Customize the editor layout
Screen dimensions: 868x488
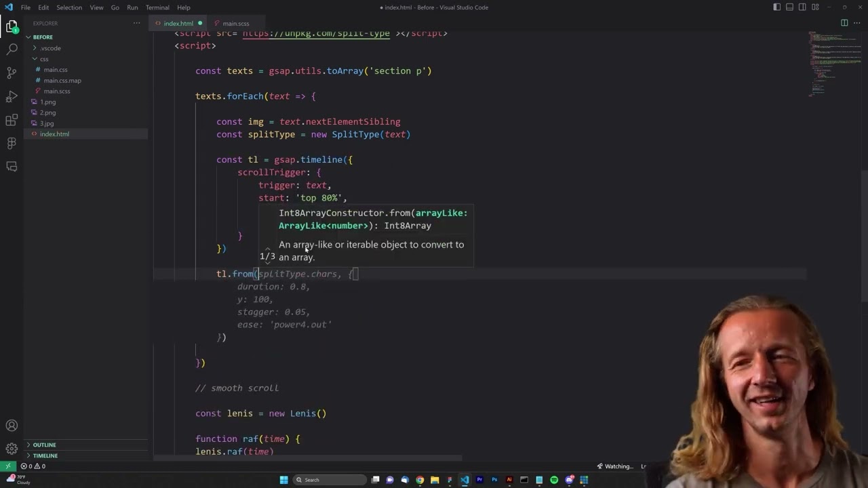[814, 7]
